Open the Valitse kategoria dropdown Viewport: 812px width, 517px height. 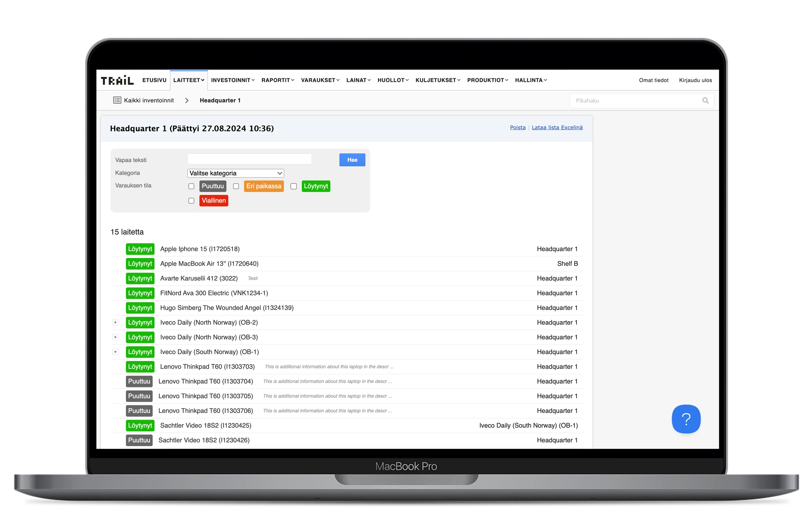[235, 173]
